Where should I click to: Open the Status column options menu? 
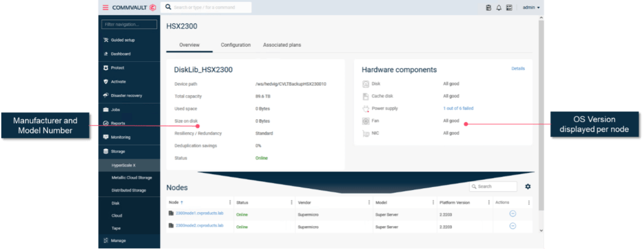[292, 203]
